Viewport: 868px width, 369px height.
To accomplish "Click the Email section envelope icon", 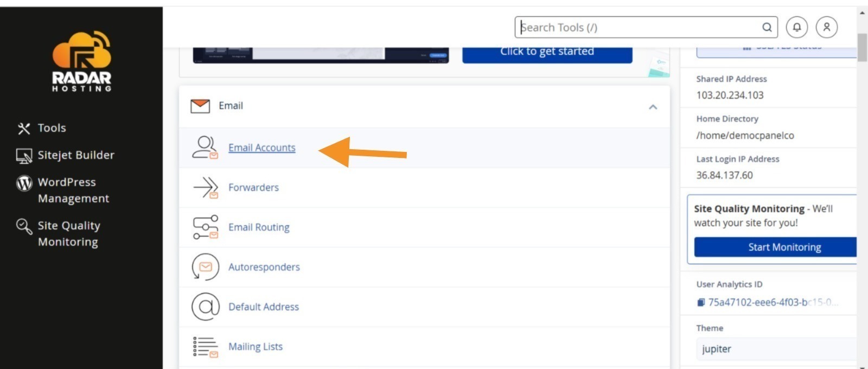I will click(200, 106).
